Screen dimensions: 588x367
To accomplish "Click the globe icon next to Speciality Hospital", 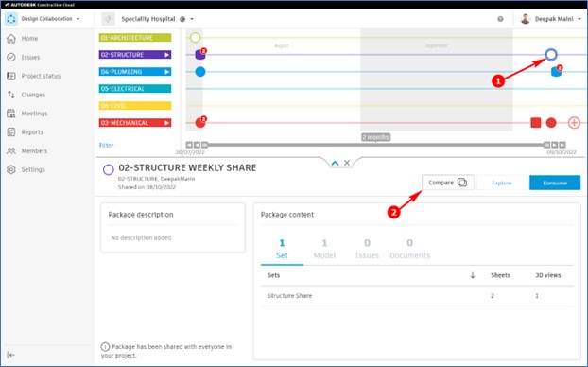I will [x=182, y=19].
